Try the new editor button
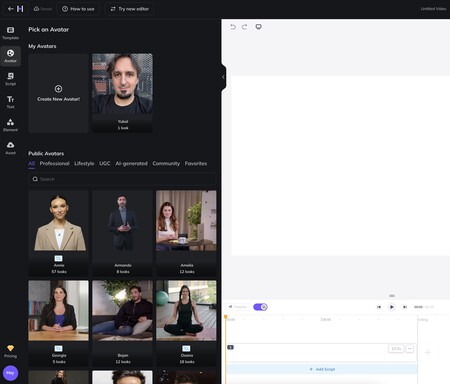This screenshot has height=384, width=450. (x=129, y=9)
